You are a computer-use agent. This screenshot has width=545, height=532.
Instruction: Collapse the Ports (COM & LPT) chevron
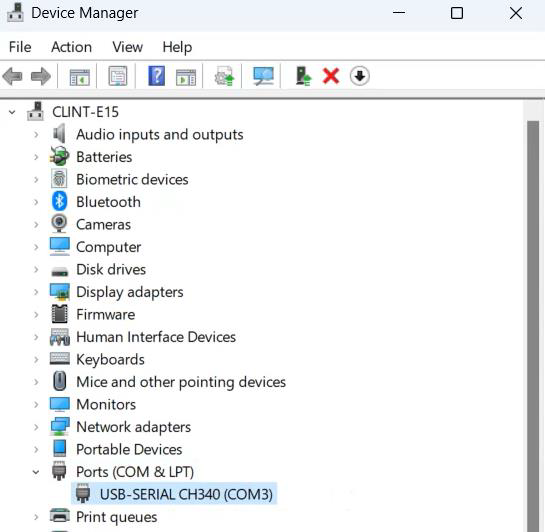(x=36, y=472)
